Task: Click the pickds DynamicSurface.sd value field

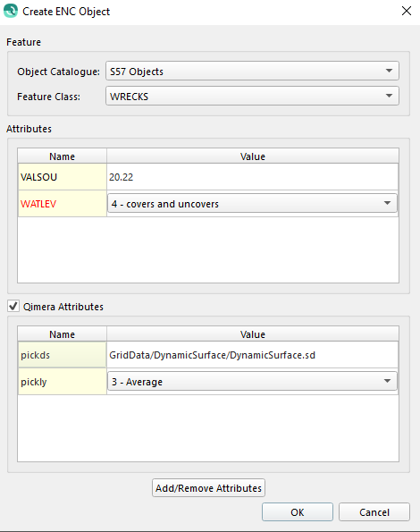Action: point(253,355)
